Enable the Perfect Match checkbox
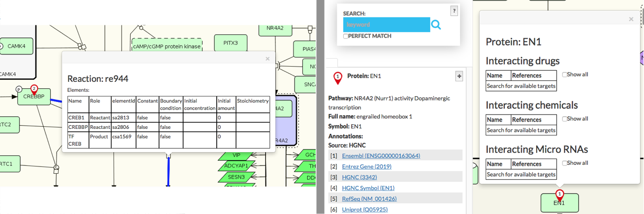The height and width of the screenshot is (214, 644). pyautogui.click(x=346, y=36)
